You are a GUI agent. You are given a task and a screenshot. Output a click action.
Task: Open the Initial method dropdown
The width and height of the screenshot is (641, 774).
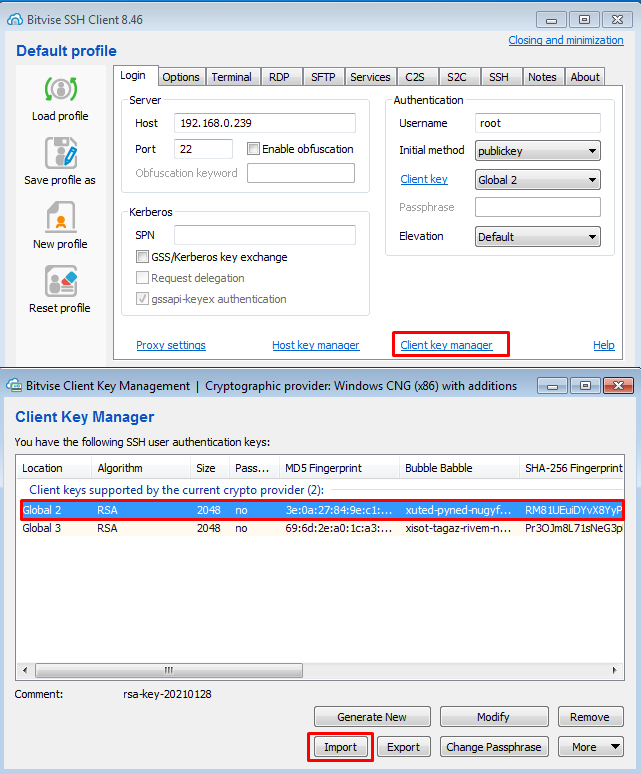click(x=537, y=151)
